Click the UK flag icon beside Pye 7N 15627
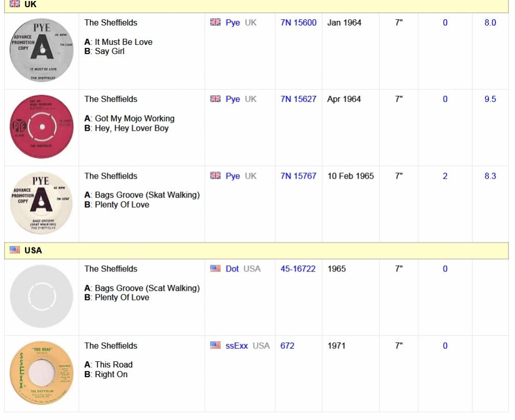The image size is (515, 420). click(x=216, y=100)
